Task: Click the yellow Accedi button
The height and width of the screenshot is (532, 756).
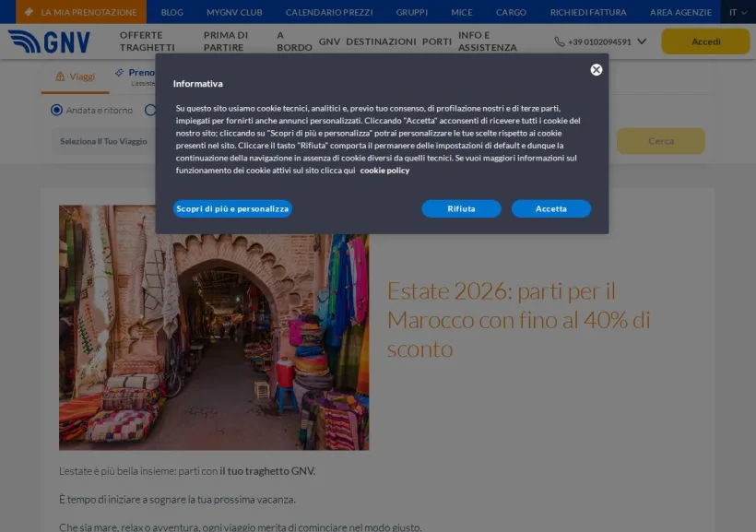Action: click(705, 41)
